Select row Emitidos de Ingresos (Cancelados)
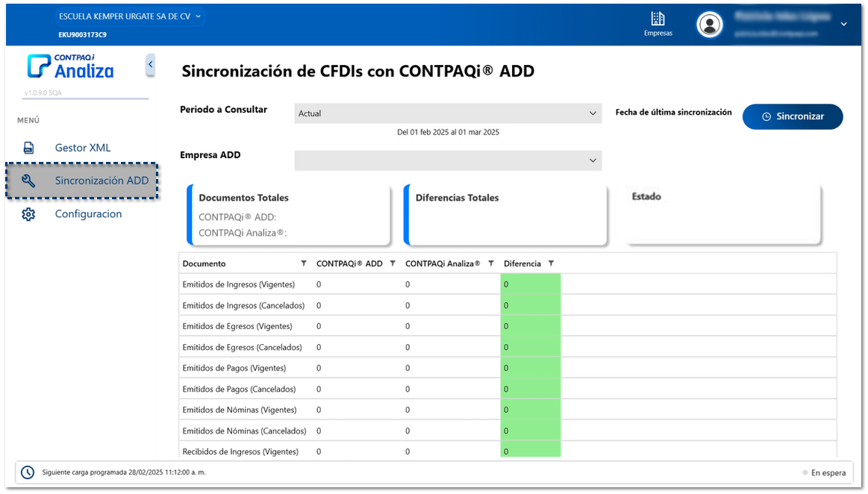This screenshot has width=868, height=494. coord(508,305)
